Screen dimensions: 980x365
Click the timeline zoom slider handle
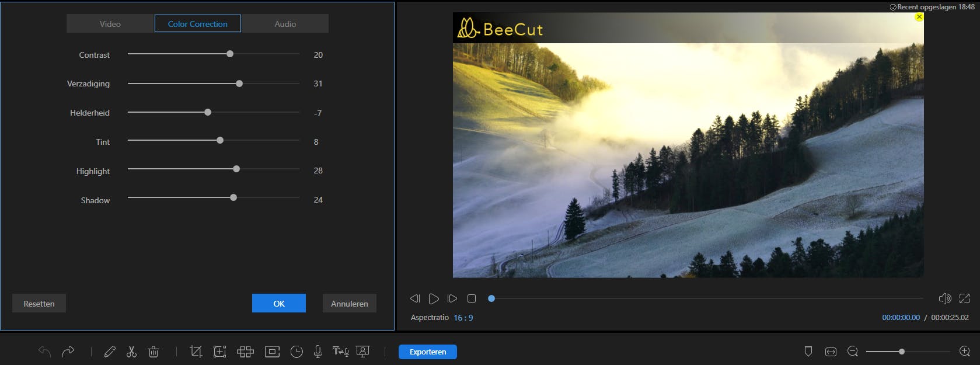tap(902, 352)
